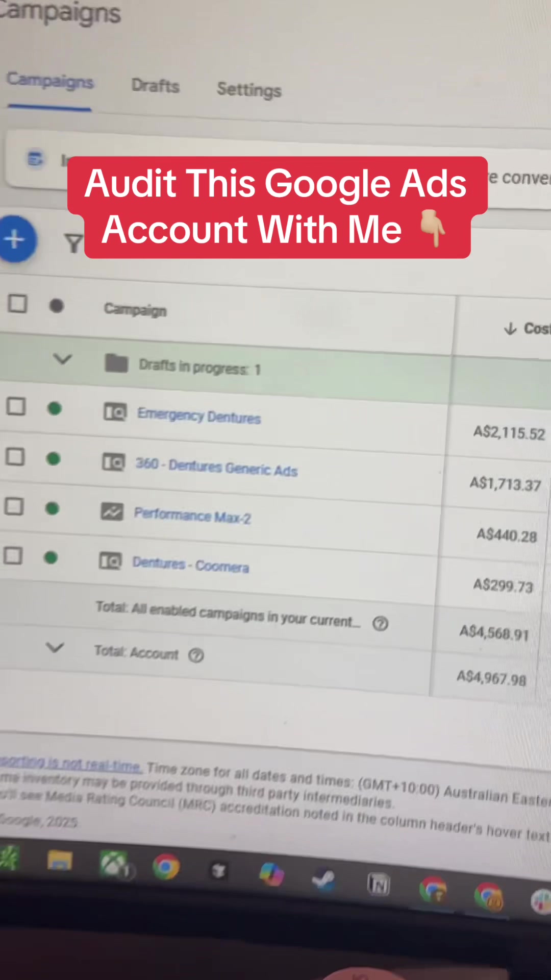Open help icon next to Total: Account
551x980 pixels.
coord(196,655)
